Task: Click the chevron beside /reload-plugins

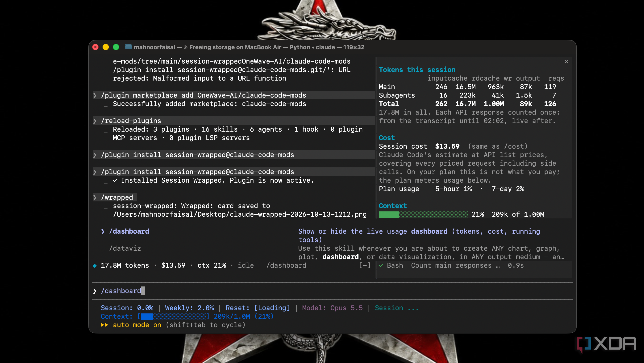Action: click(95, 121)
